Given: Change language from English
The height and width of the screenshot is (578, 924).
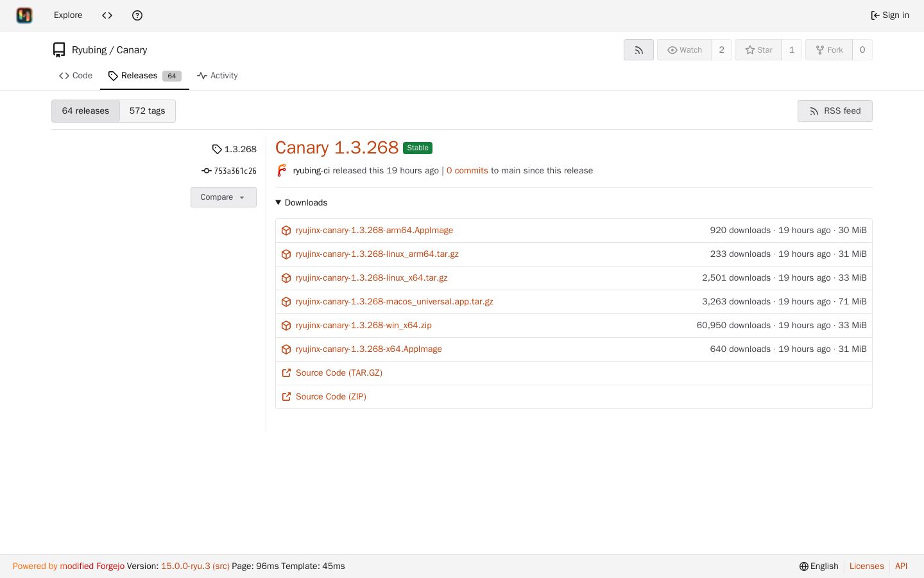Looking at the screenshot, I should click(819, 566).
